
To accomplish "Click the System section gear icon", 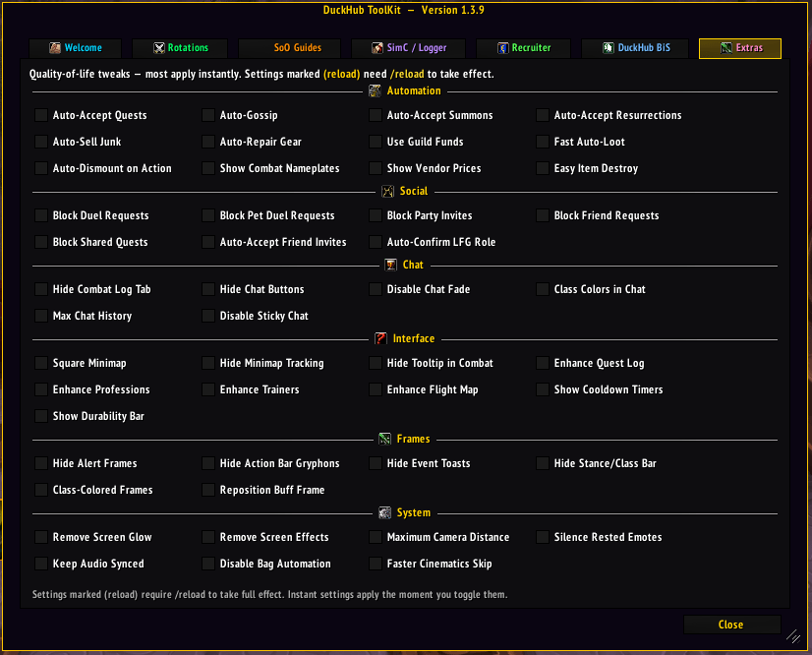I will pos(384,513).
